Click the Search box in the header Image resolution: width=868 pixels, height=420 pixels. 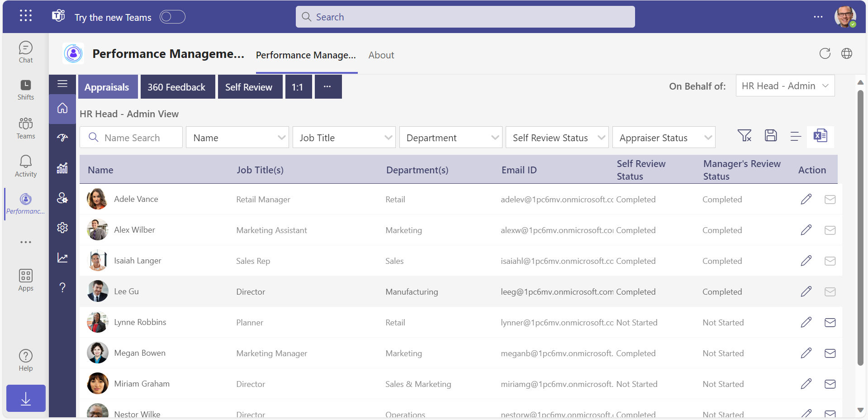pos(465,17)
